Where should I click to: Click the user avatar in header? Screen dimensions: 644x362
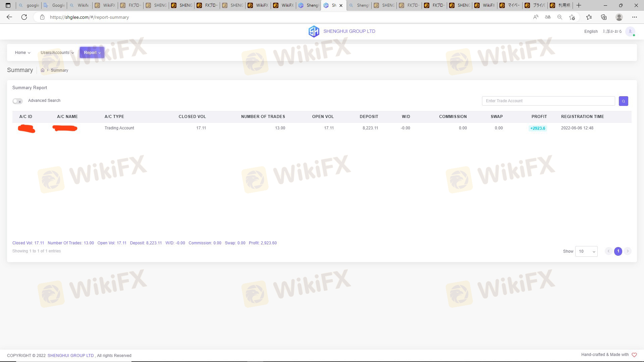point(630,32)
